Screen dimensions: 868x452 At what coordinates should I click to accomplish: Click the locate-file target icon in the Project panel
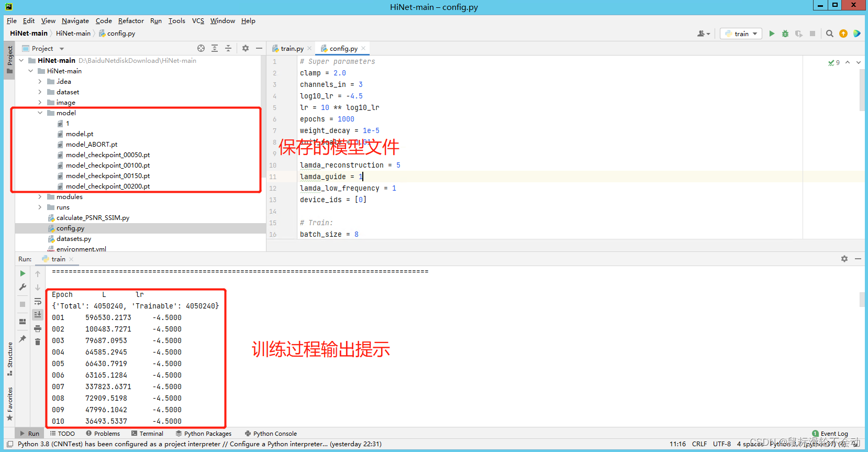click(201, 48)
